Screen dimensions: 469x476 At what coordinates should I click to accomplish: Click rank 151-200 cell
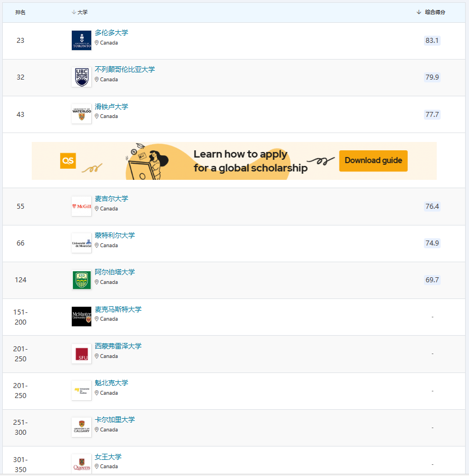click(x=21, y=317)
